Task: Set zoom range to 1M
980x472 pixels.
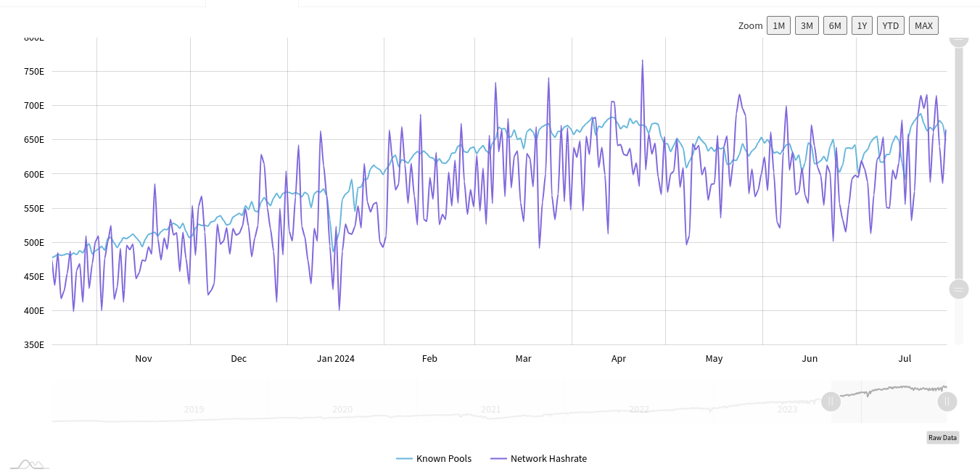Action: [x=778, y=25]
